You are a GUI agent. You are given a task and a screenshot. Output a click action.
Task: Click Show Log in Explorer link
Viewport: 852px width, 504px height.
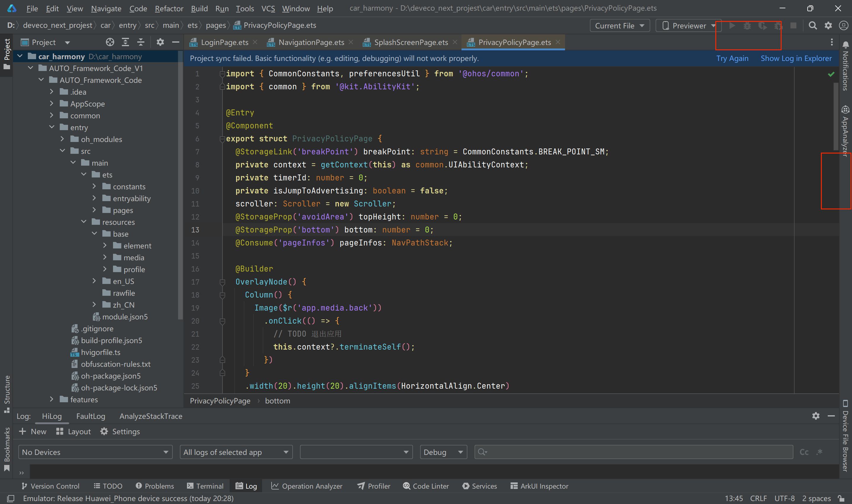click(796, 58)
